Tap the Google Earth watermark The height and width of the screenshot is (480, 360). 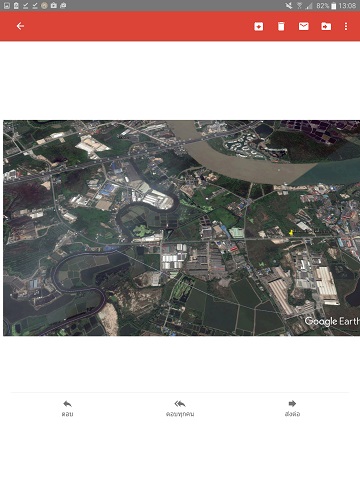(332, 321)
